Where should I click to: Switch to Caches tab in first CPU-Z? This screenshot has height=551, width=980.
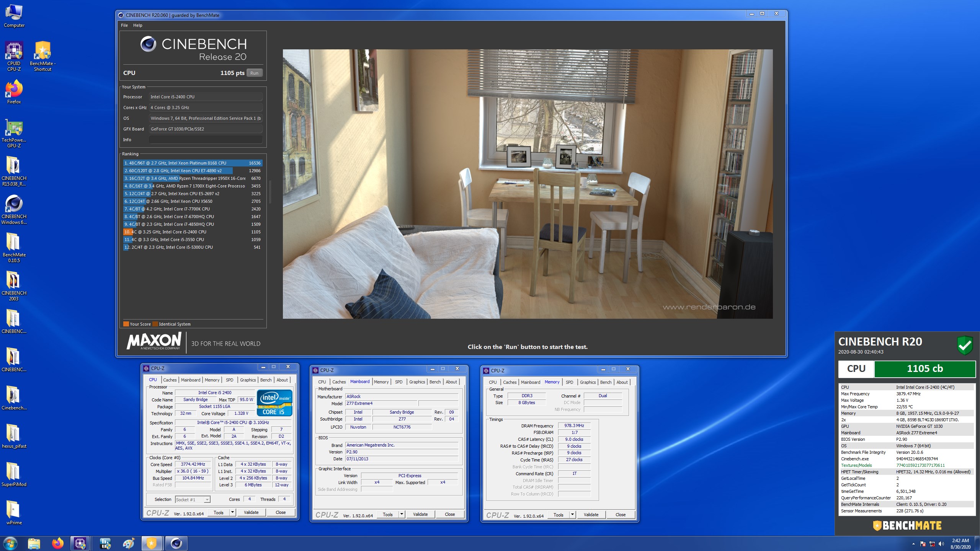click(170, 380)
